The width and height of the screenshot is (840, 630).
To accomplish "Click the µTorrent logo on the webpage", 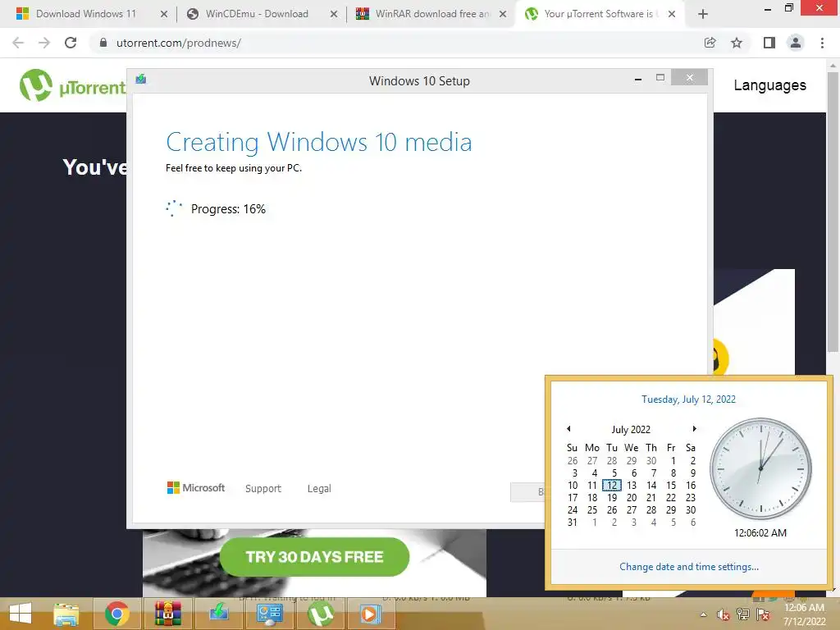I will point(72,85).
